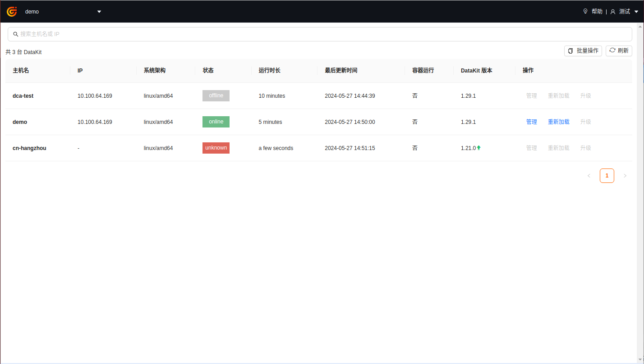
Task: Click the offline status badge
Action: (x=216, y=96)
